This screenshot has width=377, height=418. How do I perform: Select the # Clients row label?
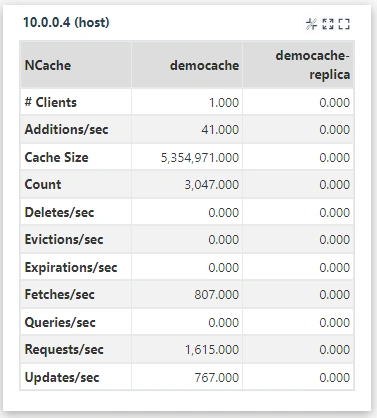(51, 102)
